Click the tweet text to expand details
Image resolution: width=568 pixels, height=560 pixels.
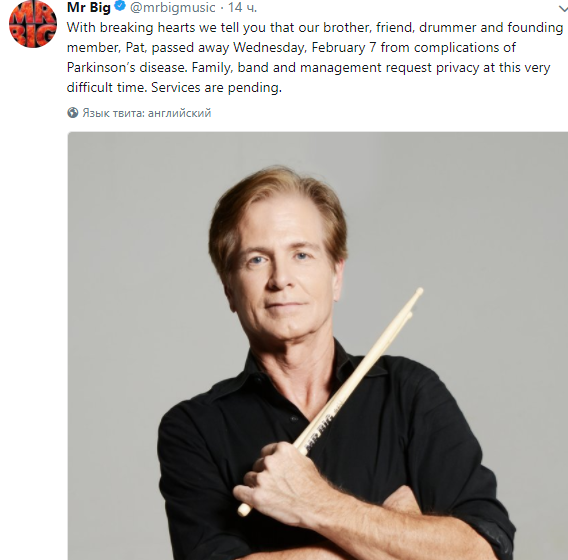pos(315,57)
